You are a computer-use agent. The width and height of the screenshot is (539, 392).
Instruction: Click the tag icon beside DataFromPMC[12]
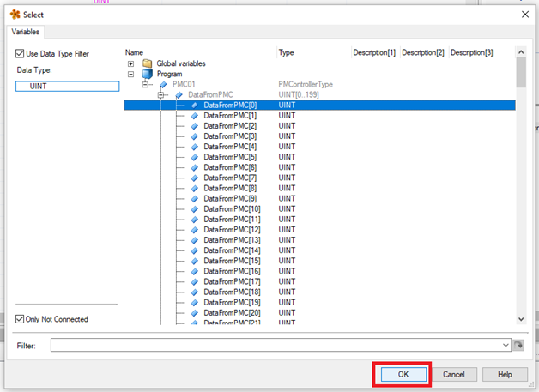194,230
